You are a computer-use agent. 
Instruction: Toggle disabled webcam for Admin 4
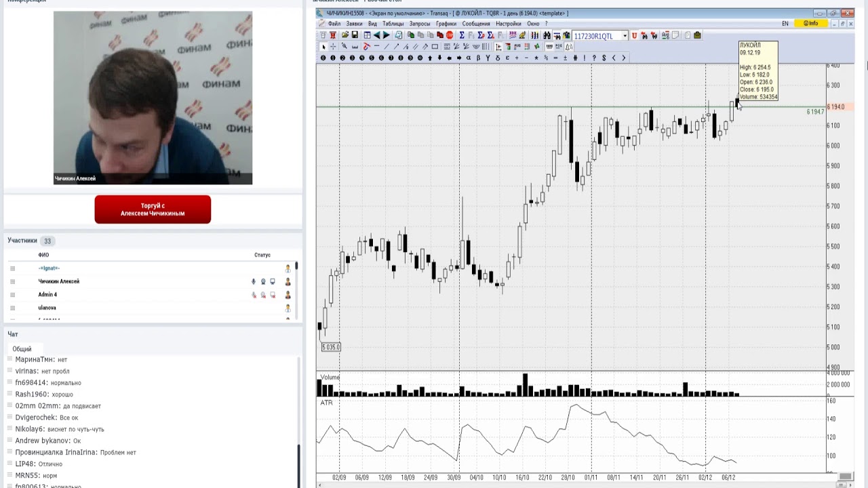point(263,295)
